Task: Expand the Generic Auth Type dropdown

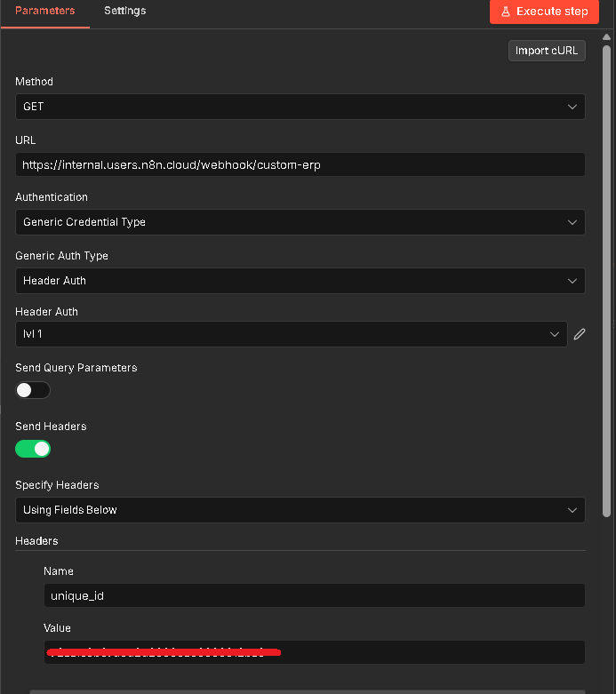Action: (300, 281)
